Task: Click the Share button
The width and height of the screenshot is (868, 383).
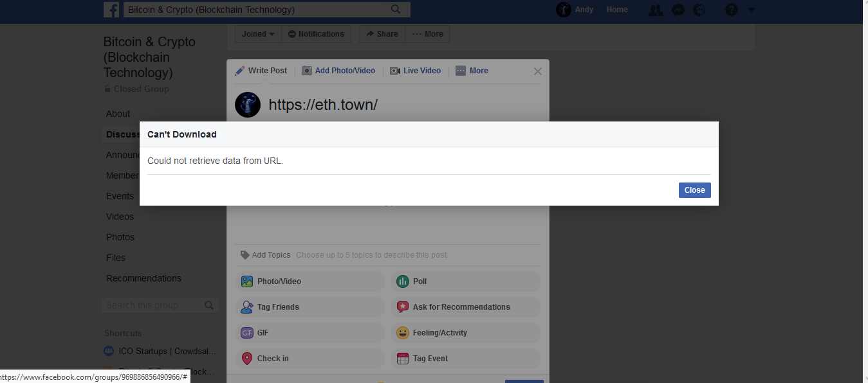Action: click(382, 34)
